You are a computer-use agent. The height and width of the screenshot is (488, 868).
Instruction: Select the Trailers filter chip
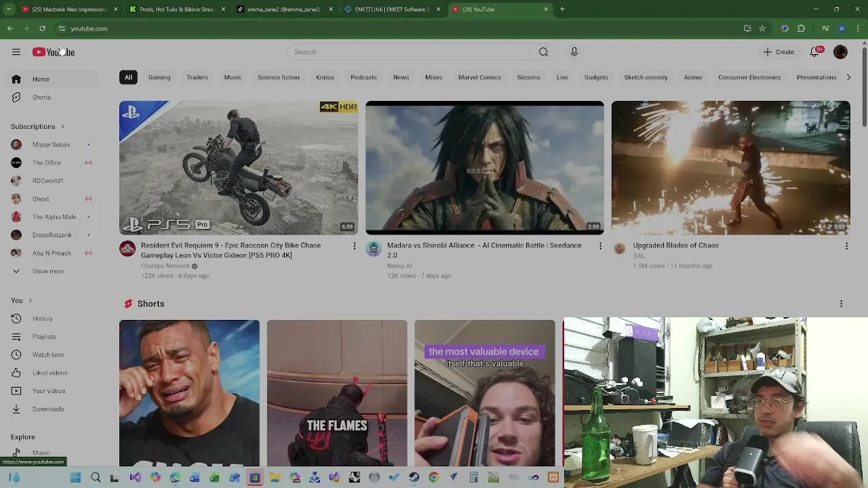tap(197, 77)
